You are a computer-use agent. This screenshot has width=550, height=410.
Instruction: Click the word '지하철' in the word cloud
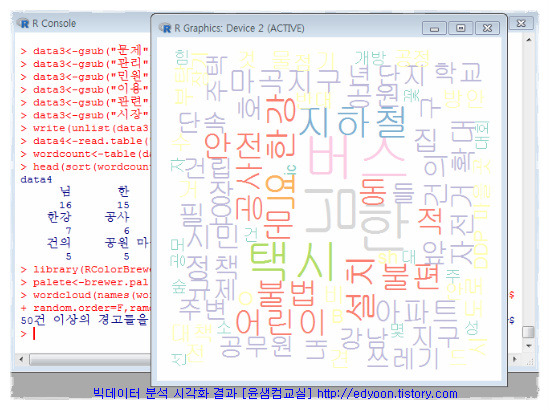tap(353, 121)
